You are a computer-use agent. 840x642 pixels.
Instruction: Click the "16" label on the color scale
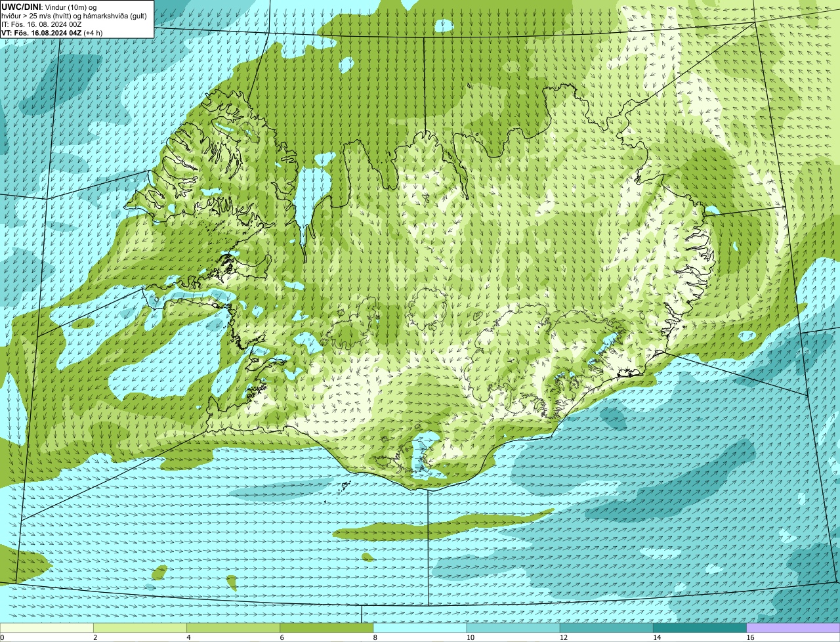tap(749, 637)
